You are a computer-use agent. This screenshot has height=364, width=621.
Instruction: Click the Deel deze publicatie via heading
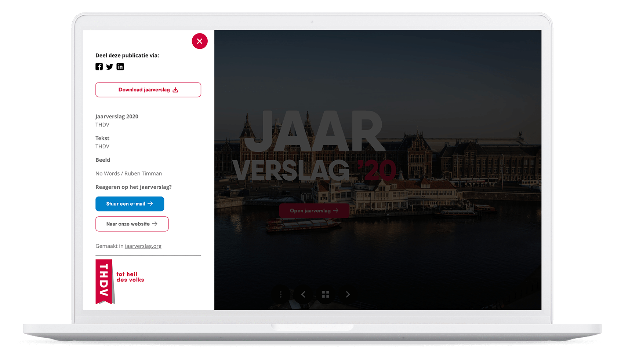coord(127,55)
